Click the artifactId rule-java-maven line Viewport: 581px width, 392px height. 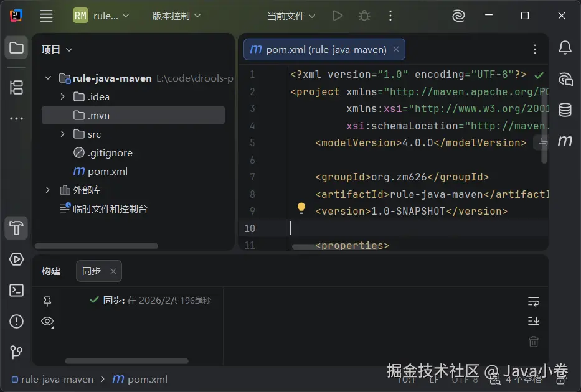pos(432,194)
